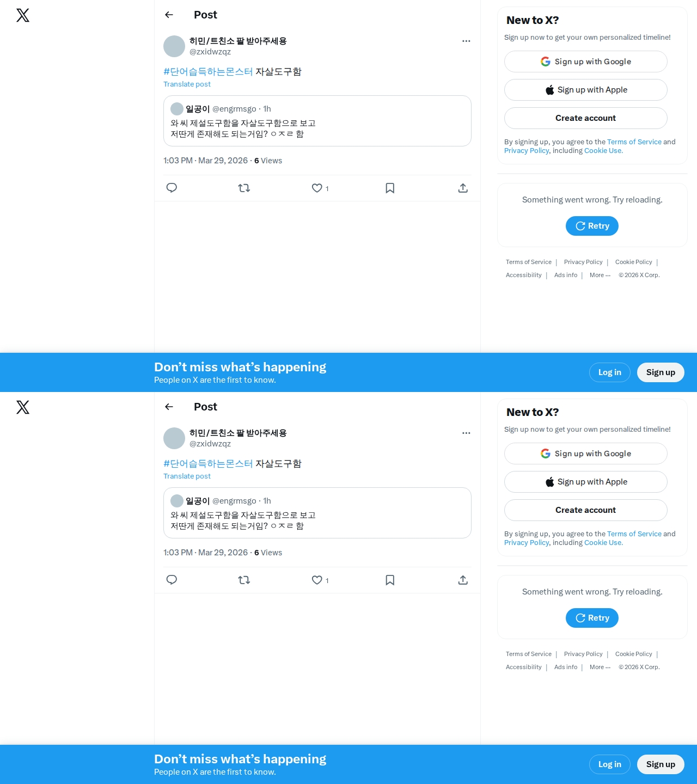The width and height of the screenshot is (697, 784).
Task: Click the upper Sign up with Google button
Action: pyautogui.click(x=586, y=62)
